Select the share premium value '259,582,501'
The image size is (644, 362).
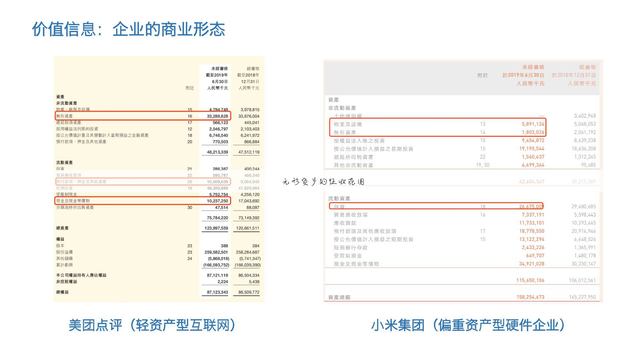(216, 252)
